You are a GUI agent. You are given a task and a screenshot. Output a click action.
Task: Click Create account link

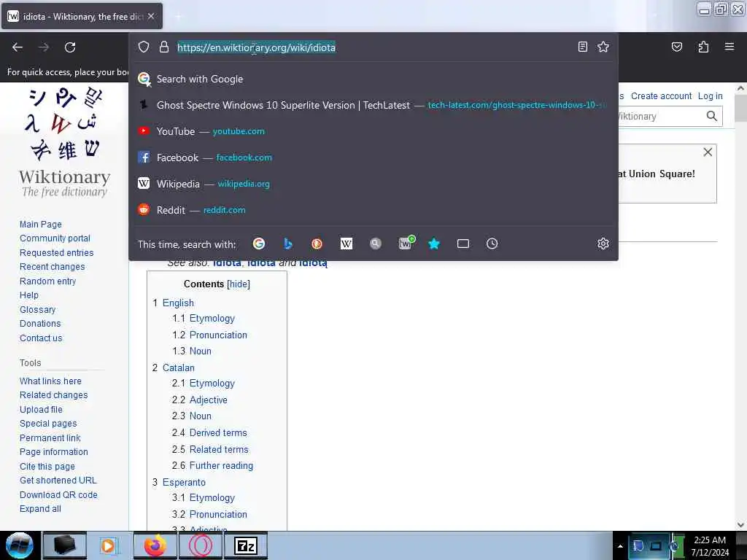tap(661, 96)
